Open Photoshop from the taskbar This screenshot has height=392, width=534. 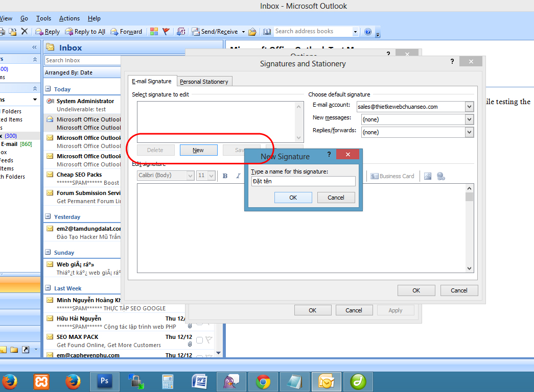[x=105, y=381]
